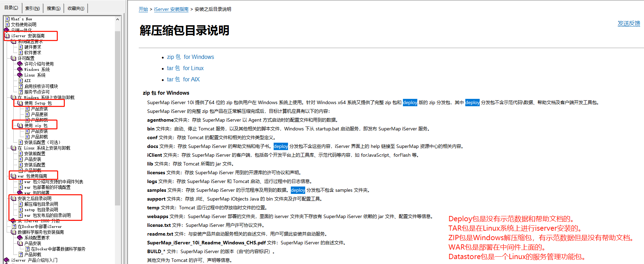Click the page icon next to 产品更新
The image size is (644, 264).
[x=27, y=114]
